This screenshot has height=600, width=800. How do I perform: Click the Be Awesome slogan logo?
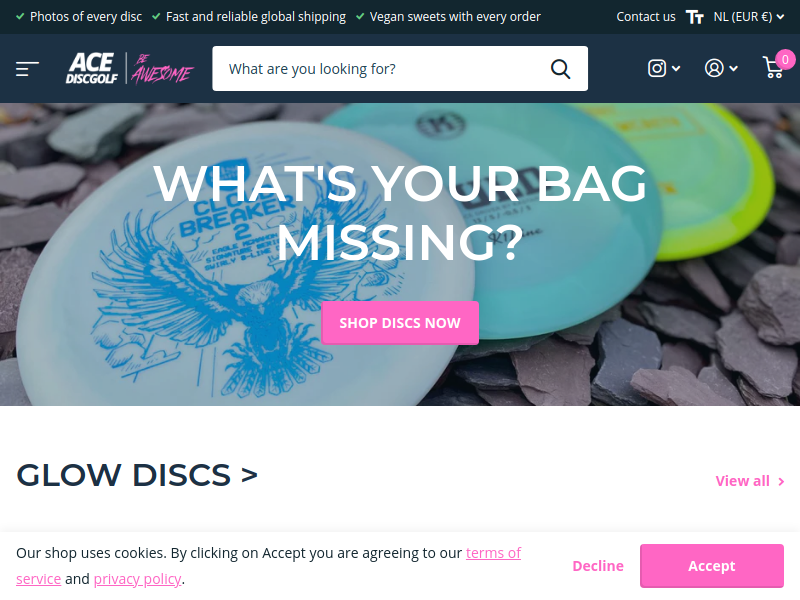click(x=162, y=68)
